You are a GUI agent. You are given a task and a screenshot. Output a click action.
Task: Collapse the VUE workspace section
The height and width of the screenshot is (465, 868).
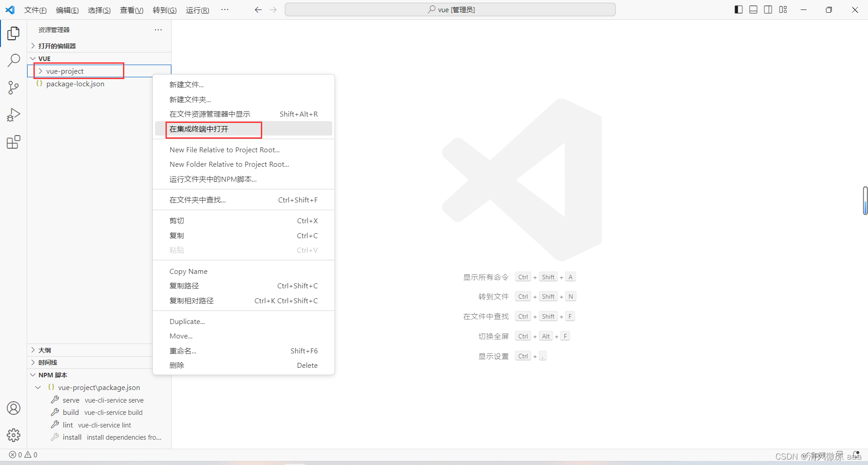(33, 58)
